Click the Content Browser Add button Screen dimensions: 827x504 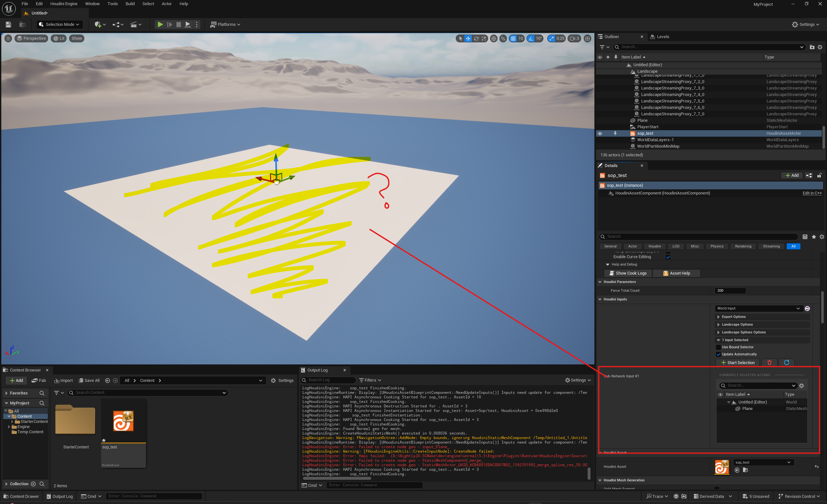tap(16, 381)
